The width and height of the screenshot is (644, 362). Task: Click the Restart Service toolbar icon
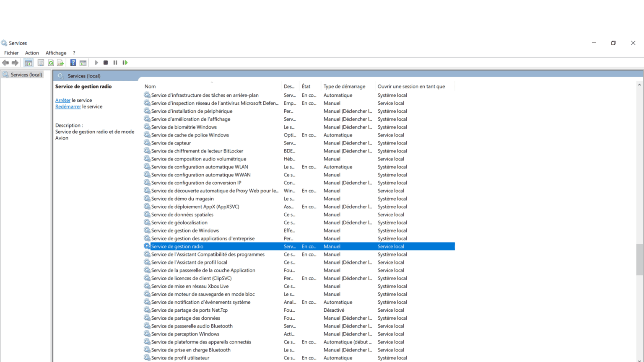coord(125,63)
